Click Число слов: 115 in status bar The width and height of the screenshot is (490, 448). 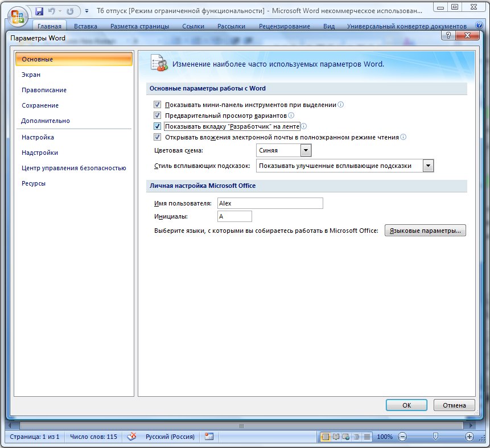pyautogui.click(x=93, y=437)
